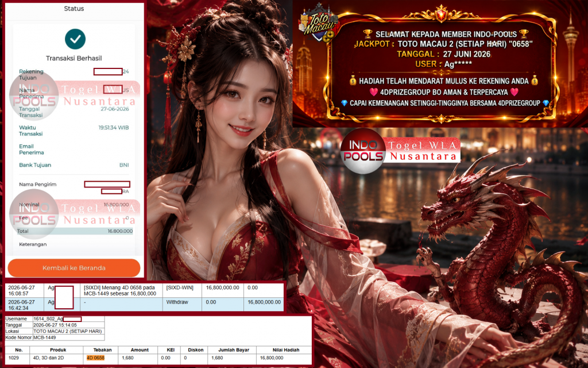Select the Amount cell 1,680
Image resolution: width=588 pixels, height=368 pixels.
[x=127, y=358]
